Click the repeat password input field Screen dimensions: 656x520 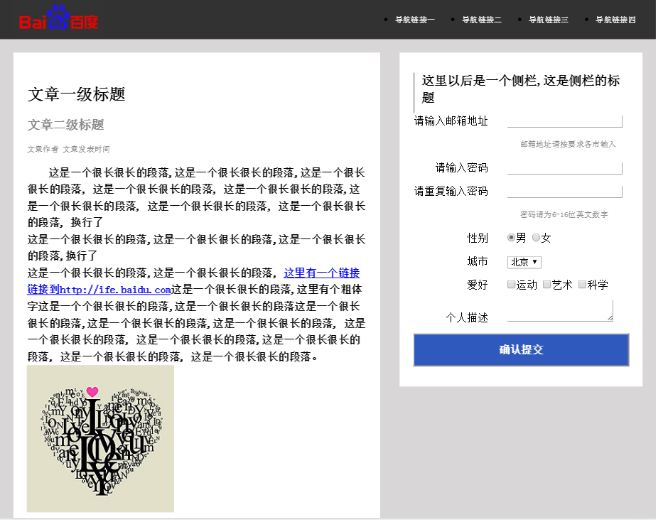565,191
